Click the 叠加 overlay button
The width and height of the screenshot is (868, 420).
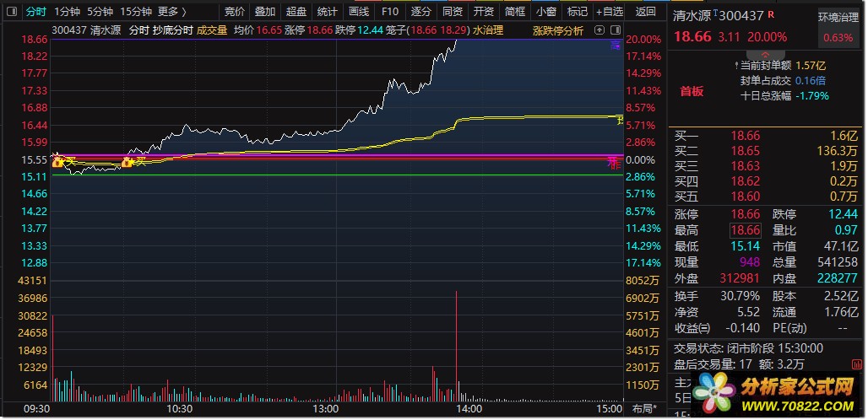click(264, 11)
